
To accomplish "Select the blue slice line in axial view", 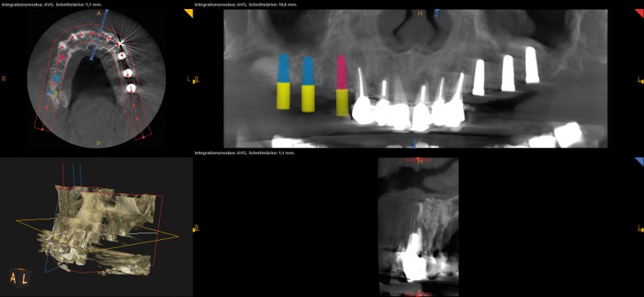I will [x=99, y=36].
